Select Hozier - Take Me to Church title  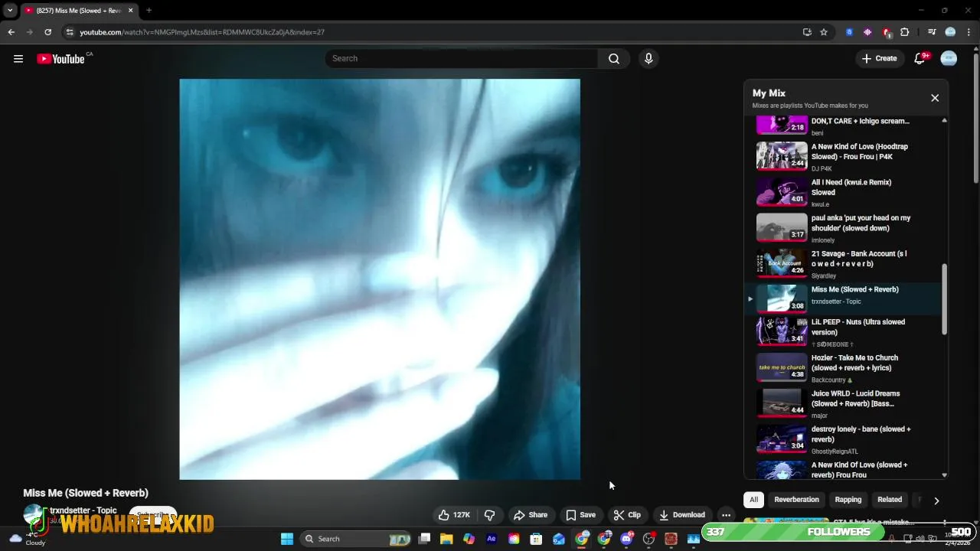pos(854,363)
